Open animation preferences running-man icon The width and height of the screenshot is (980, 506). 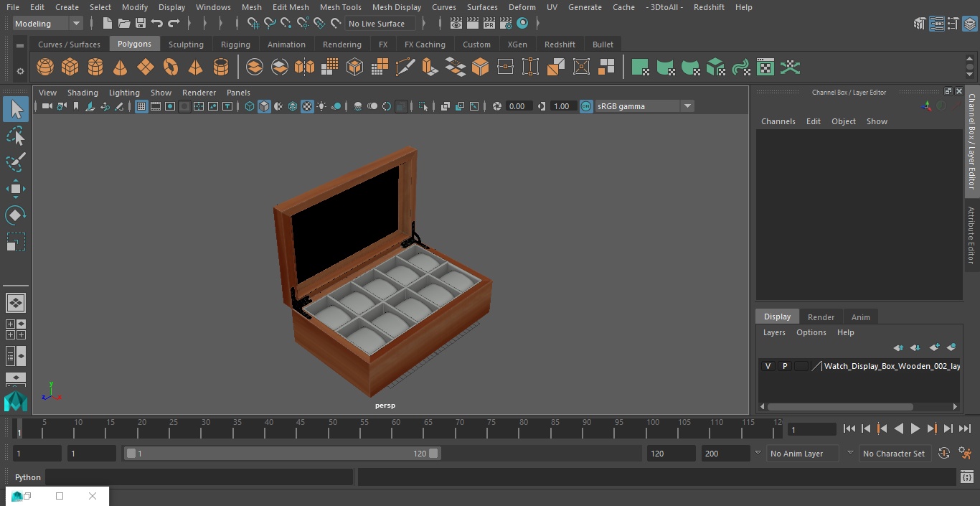965,454
